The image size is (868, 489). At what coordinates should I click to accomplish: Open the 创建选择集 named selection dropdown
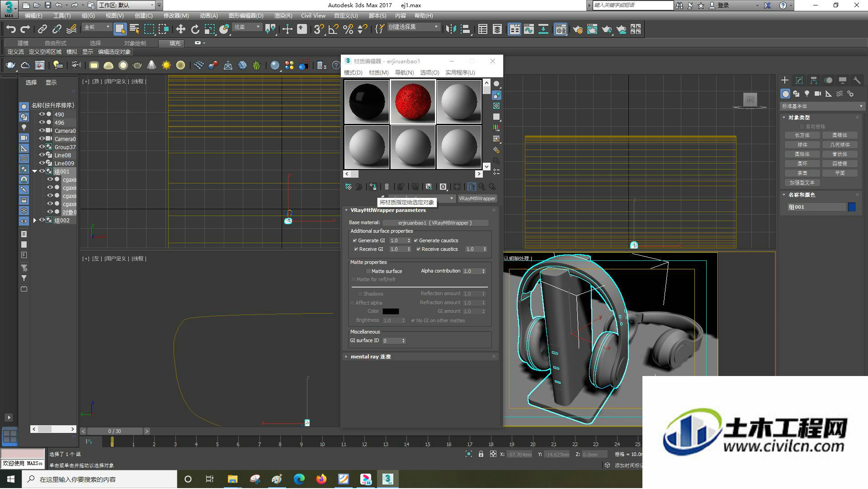(x=413, y=27)
